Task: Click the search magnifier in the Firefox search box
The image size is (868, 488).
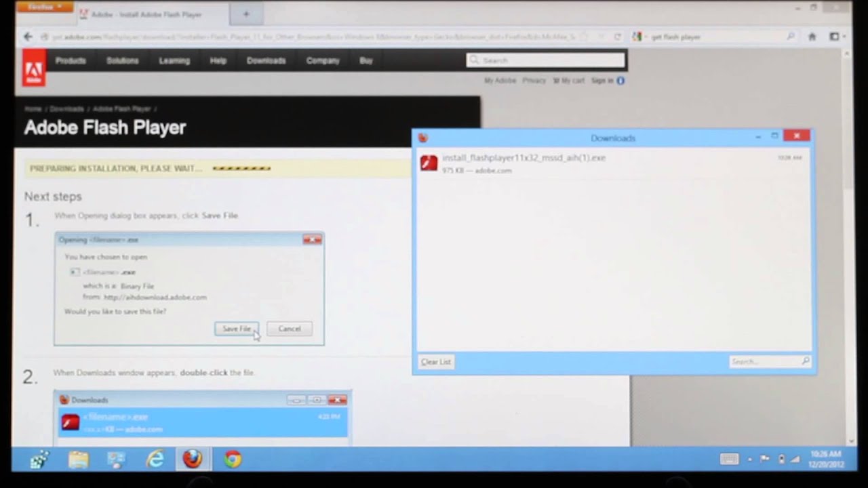Action: click(x=791, y=37)
